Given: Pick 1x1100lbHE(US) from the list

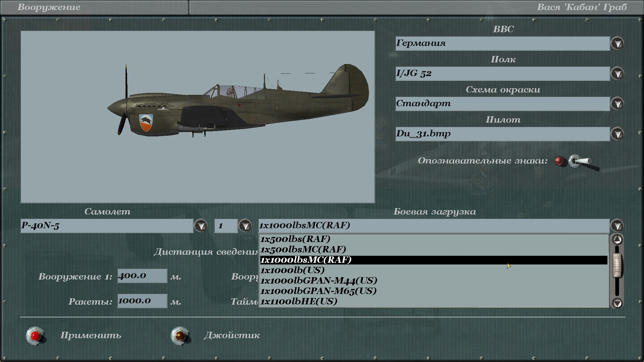Looking at the screenshot, I should (x=299, y=301).
